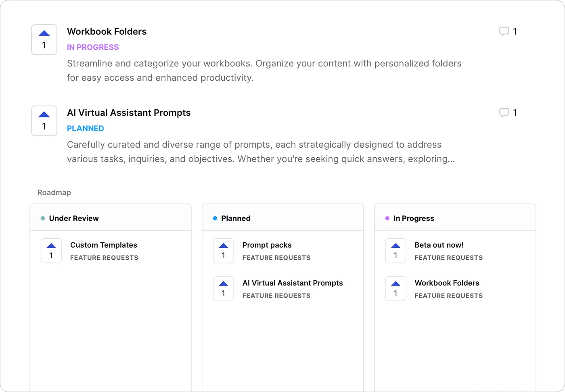Open Custom Templates roadmap item
Viewport: 565px width, 392px height.
coord(104,245)
